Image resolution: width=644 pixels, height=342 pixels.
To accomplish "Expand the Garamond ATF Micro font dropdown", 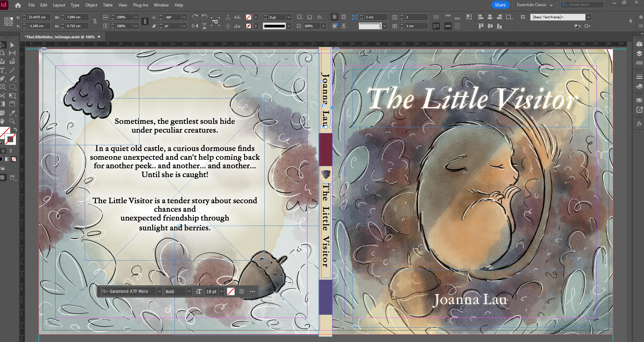I will click(159, 291).
